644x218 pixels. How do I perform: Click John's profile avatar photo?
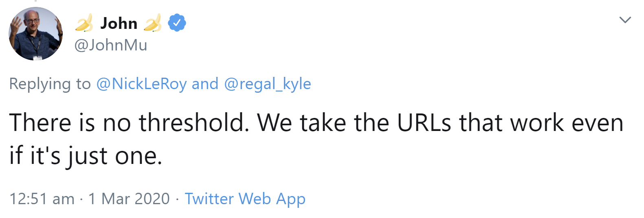[36, 34]
